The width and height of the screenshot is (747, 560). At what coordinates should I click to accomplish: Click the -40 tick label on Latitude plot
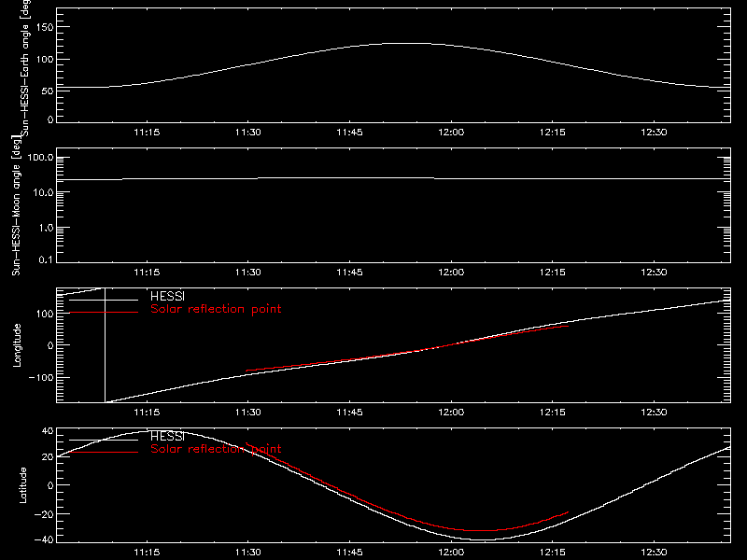pos(44,540)
